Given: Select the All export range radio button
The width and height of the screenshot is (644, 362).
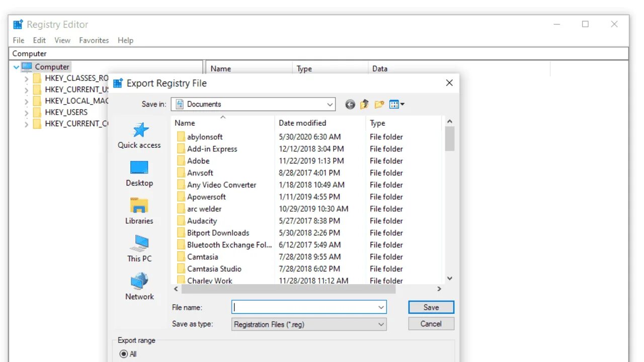Looking at the screenshot, I should point(124,354).
